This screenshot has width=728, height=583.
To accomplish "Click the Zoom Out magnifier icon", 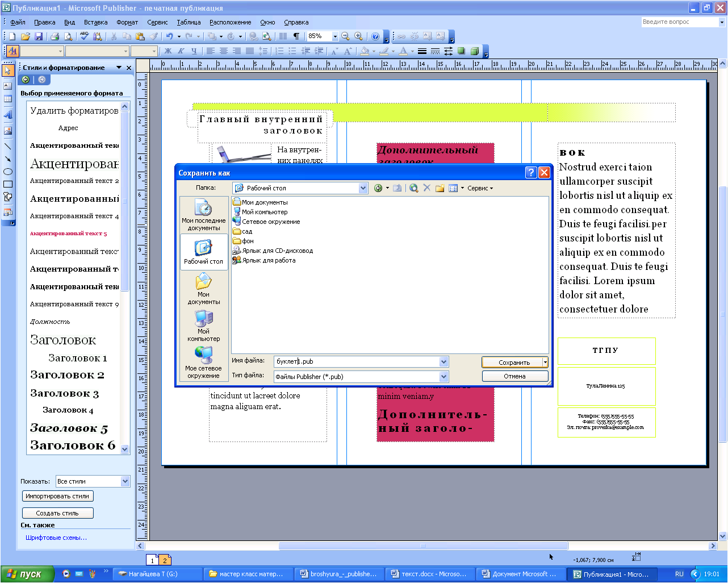I will pyautogui.click(x=345, y=36).
